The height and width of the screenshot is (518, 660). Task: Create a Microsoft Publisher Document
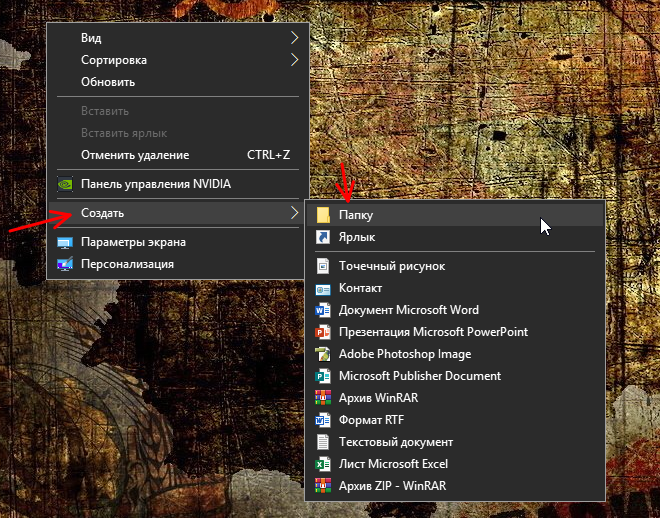455,376
